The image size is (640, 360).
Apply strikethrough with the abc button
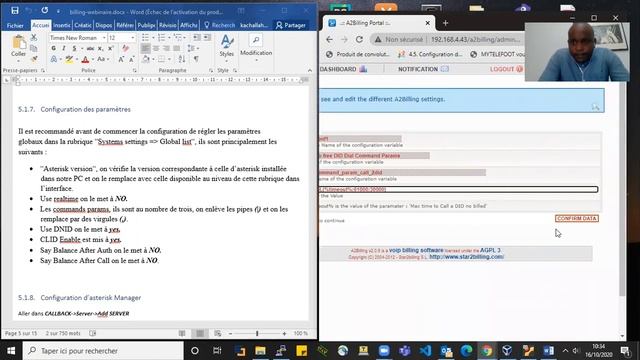pos(90,48)
